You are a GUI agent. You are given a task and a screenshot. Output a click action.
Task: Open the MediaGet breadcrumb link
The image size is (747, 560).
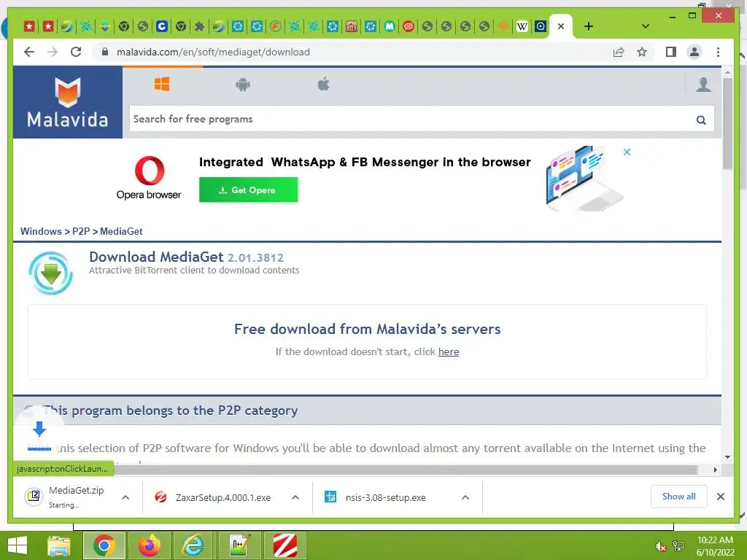coord(121,231)
